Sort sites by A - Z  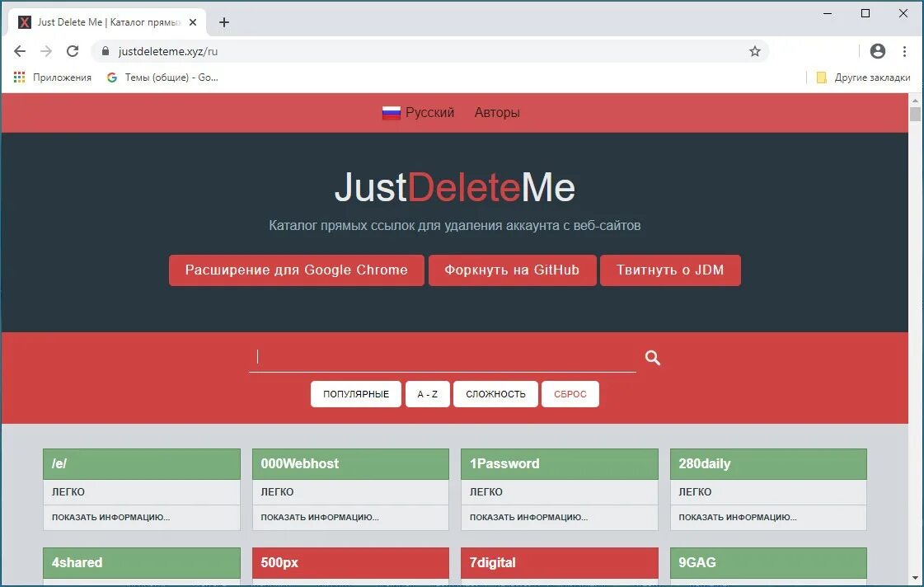(x=427, y=394)
